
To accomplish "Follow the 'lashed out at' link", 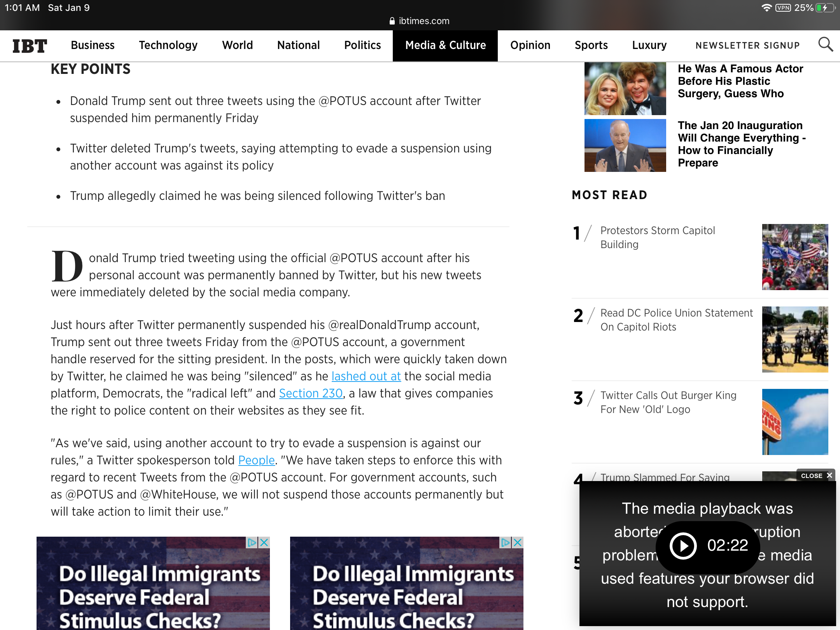I will tap(366, 376).
